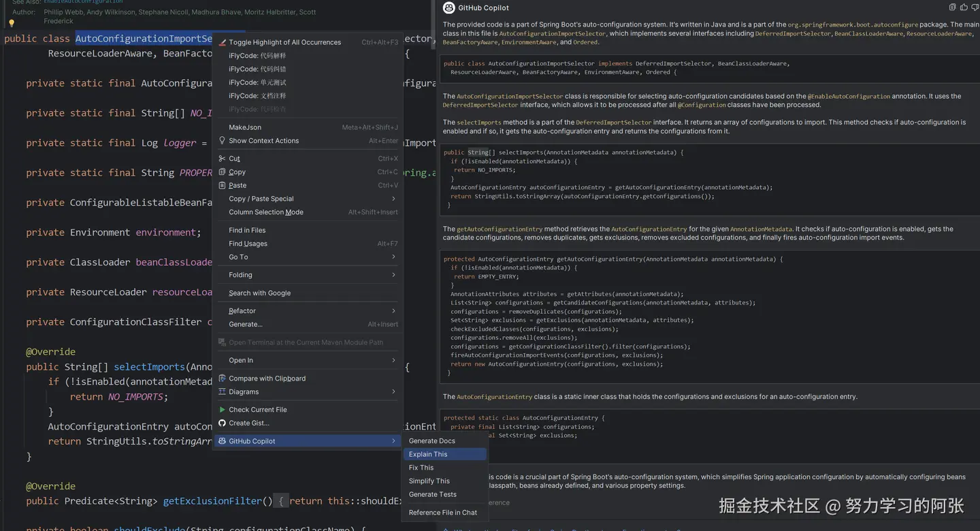Click the GitHub Copilot logo in chat header
Viewport: 980px width, 531px height.
tap(448, 7)
